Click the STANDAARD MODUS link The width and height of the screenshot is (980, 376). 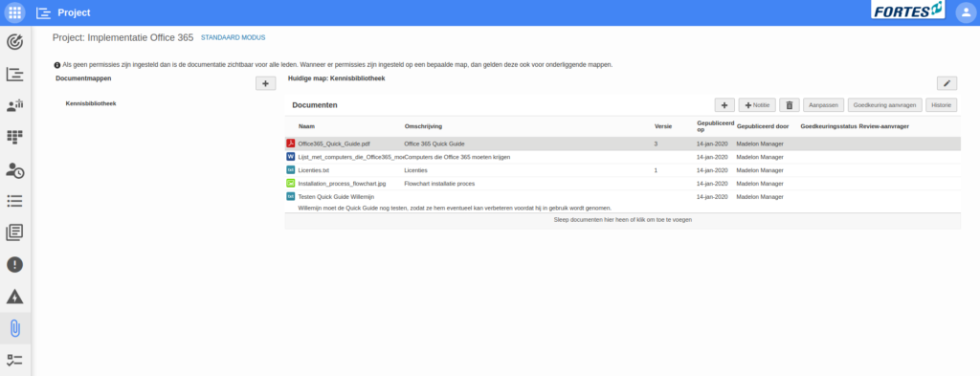(234, 37)
